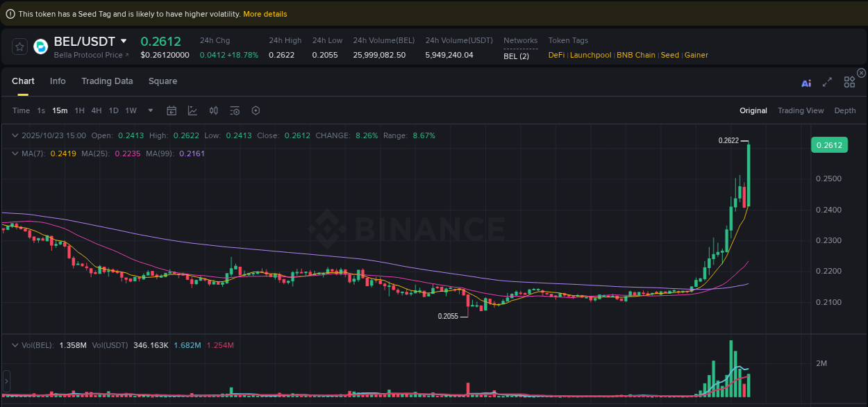Open the chart widgets grid icon
Viewport: 868px width, 407px height.
[849, 81]
